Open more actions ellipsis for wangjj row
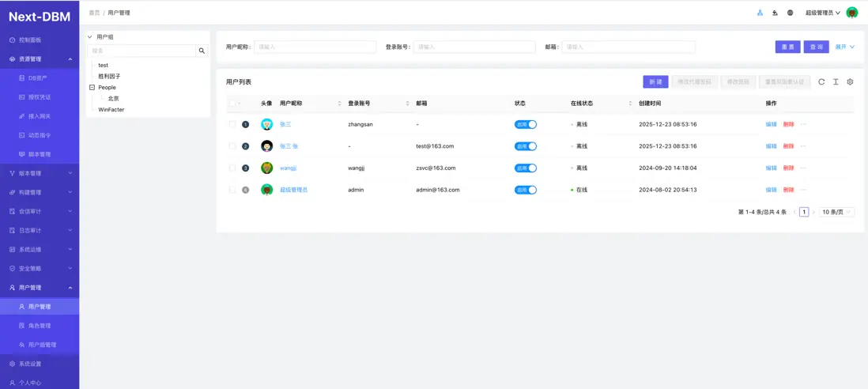Image resolution: width=868 pixels, height=389 pixels. click(x=803, y=168)
